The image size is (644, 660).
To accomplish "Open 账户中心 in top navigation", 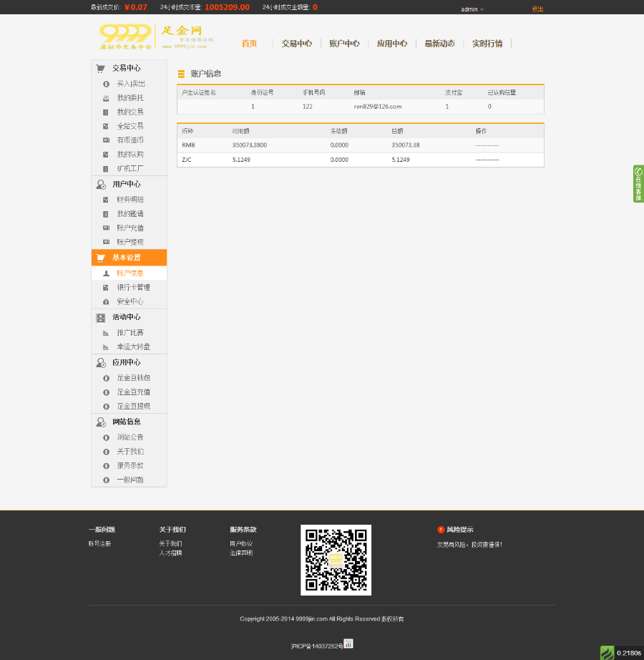I will [344, 44].
